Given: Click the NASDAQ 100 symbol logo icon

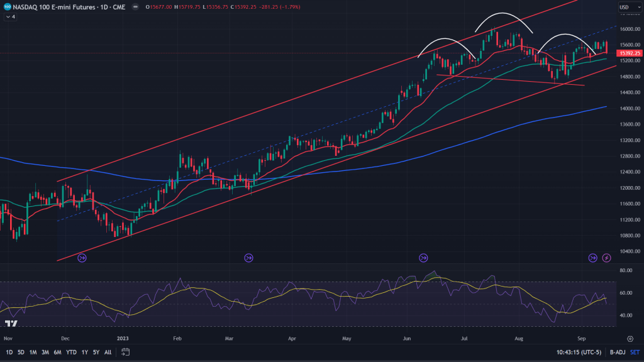Looking at the screenshot, I should (x=6, y=8).
